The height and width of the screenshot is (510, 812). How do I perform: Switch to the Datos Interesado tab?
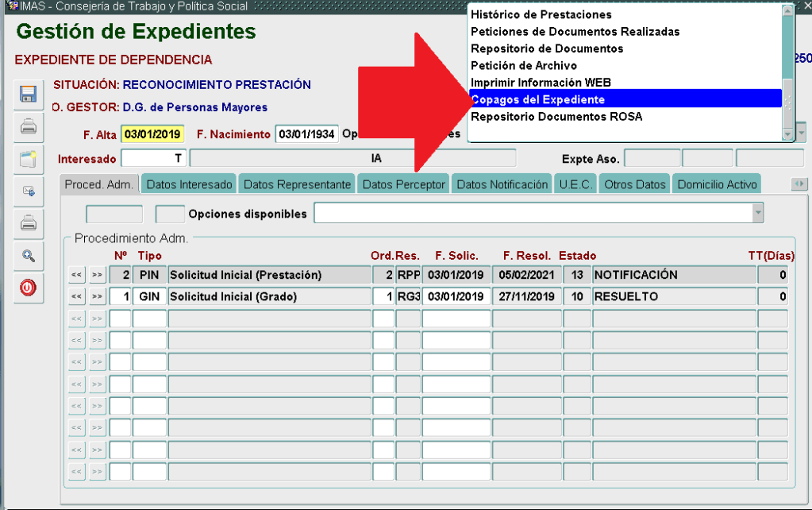[190, 184]
